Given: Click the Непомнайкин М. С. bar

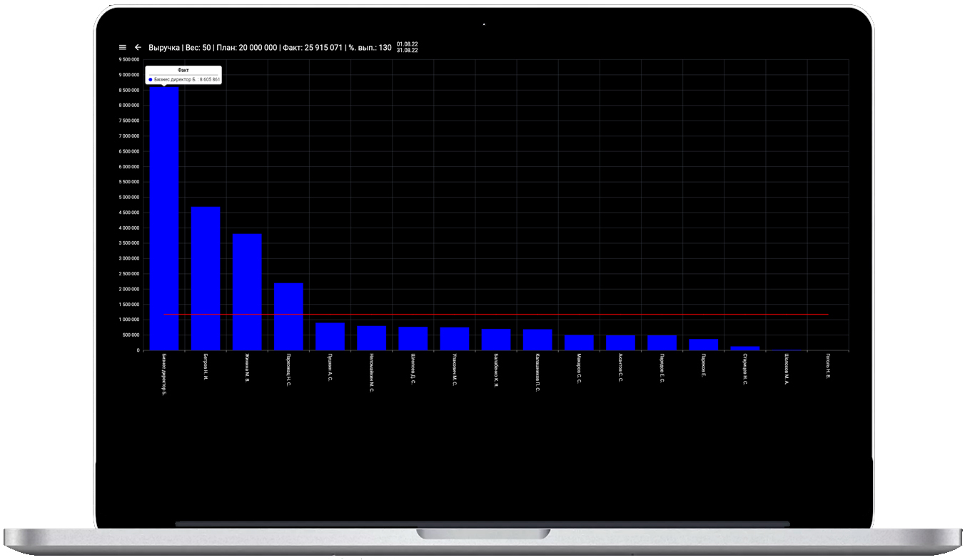Looking at the screenshot, I should 371,338.
